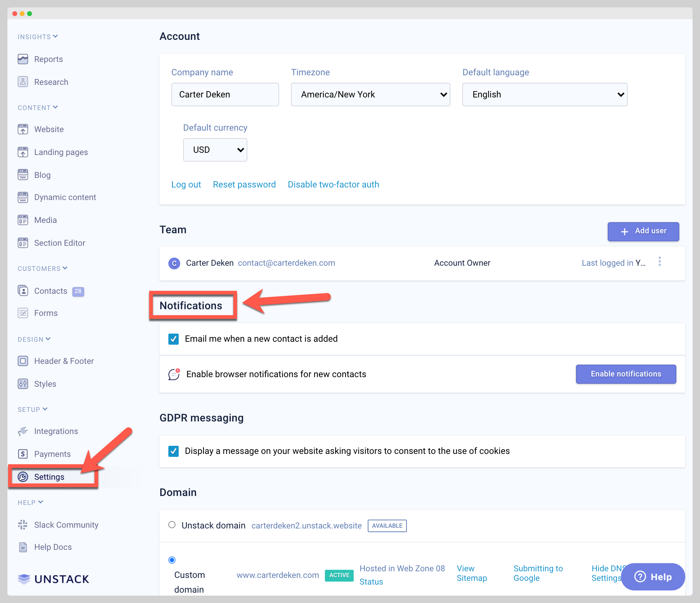This screenshot has width=700, height=603.
Task: Click the Reports chart icon in sidebar
Action: (23, 59)
